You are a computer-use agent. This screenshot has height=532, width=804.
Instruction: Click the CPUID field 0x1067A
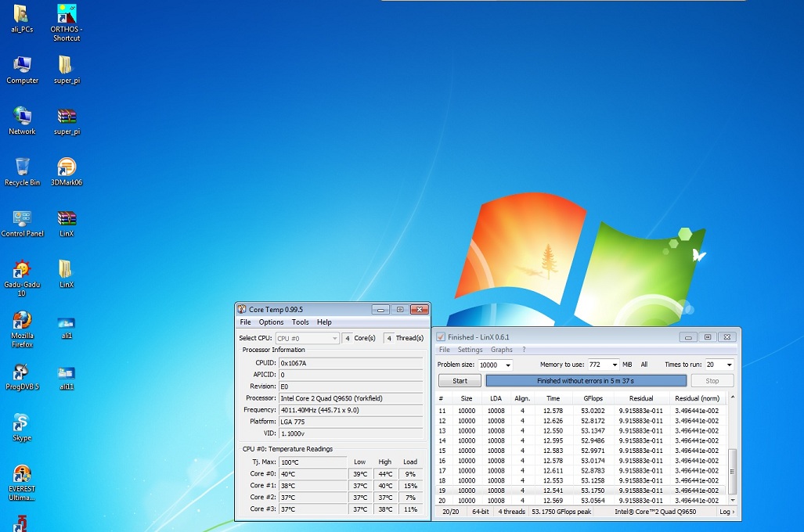point(351,363)
